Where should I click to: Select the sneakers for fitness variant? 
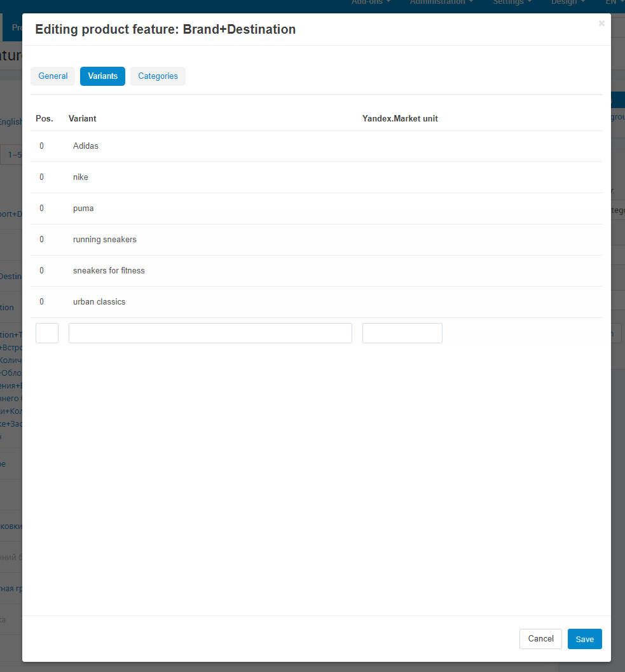click(x=109, y=271)
